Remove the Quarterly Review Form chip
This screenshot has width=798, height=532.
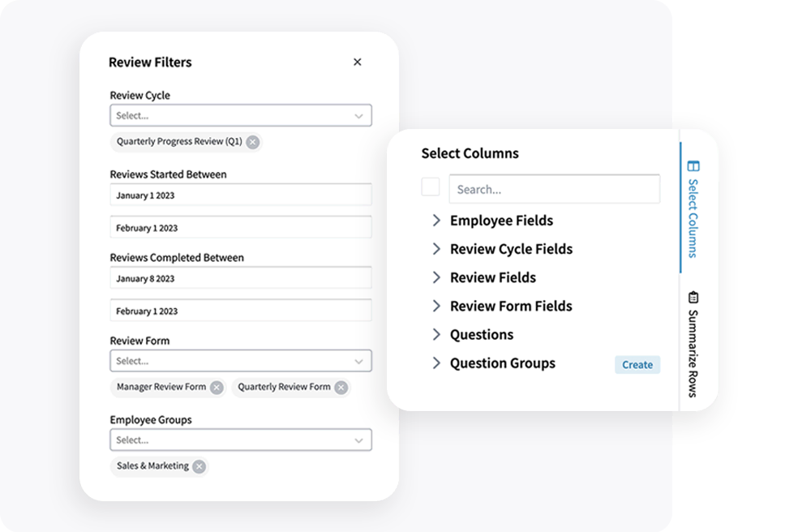pos(341,388)
